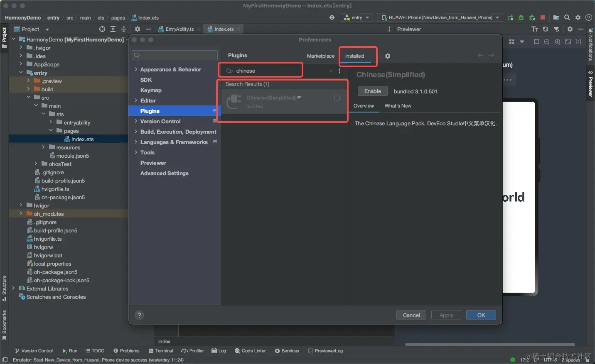595x364 pixels.
Task: Open Terminal tool window
Action: [161, 351]
